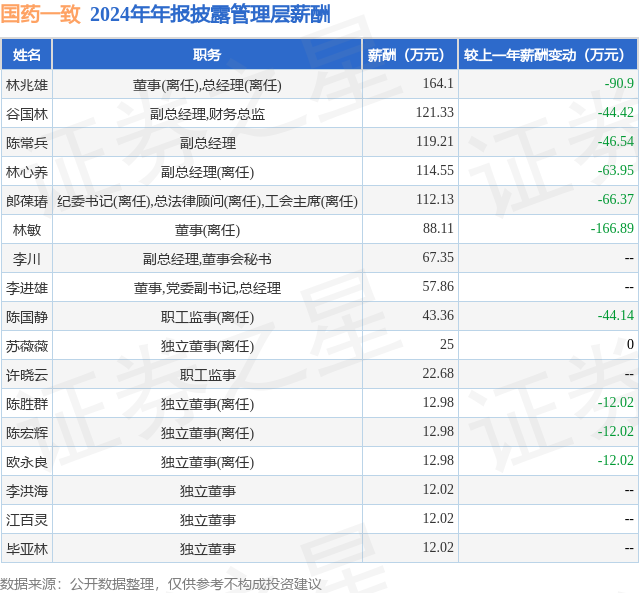Click the change value -44.42
The image size is (639, 593).
616,112
